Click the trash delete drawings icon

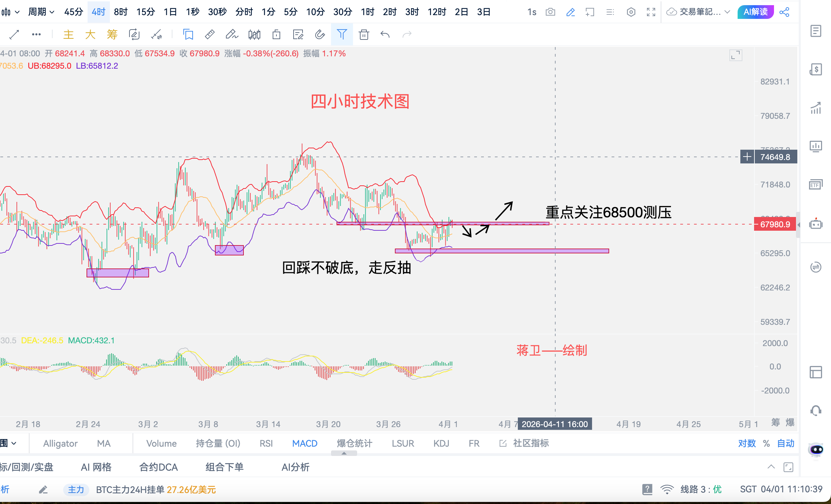(364, 34)
